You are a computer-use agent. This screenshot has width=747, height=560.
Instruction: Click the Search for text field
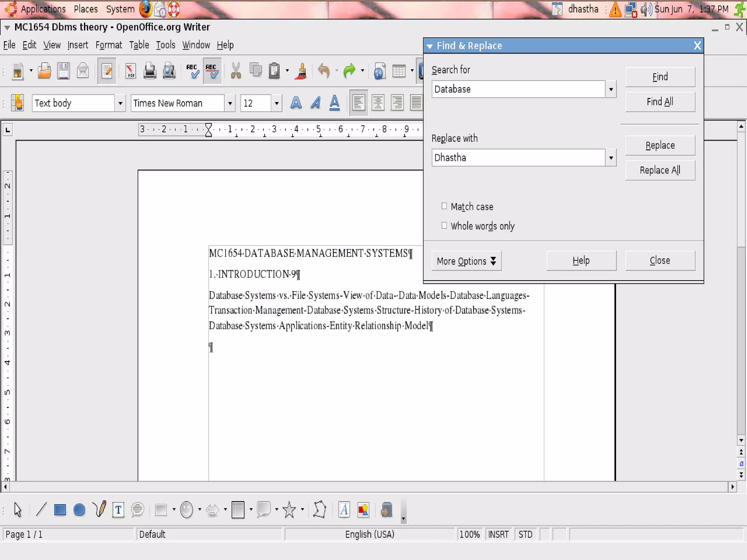(x=518, y=89)
